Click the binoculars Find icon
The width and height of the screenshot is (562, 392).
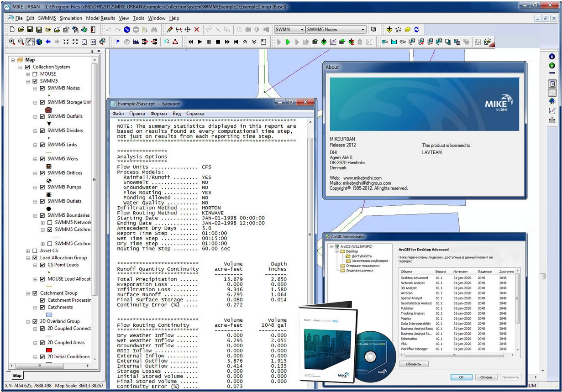154,30
